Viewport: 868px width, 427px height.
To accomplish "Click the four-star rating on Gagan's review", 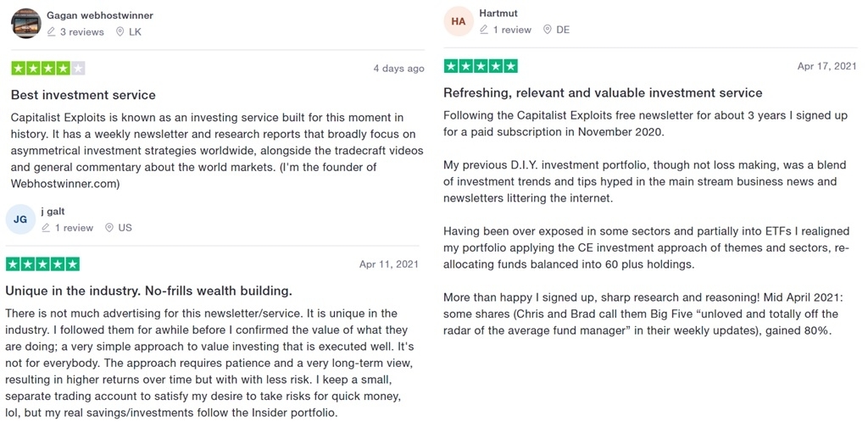I will [48, 69].
